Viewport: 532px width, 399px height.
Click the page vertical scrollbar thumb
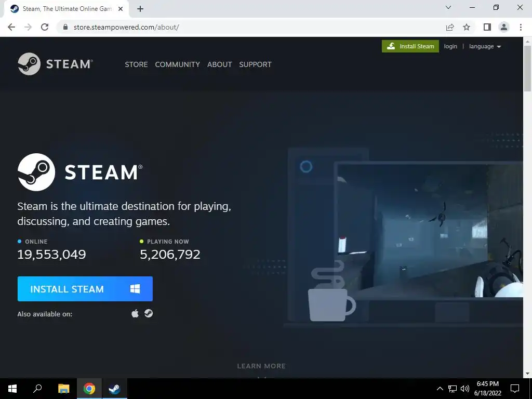[527, 68]
